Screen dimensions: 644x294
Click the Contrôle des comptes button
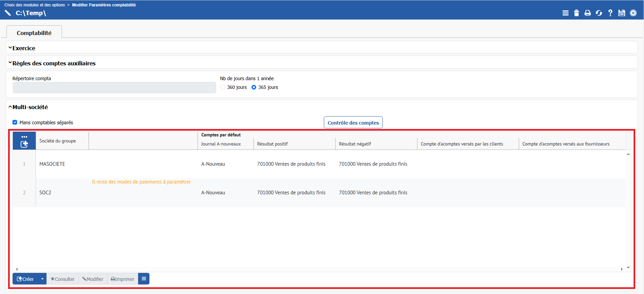point(353,123)
